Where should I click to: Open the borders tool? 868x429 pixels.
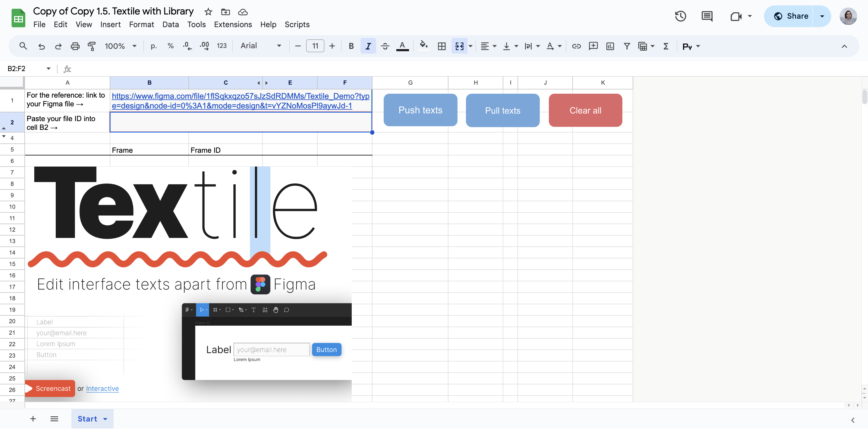point(442,46)
